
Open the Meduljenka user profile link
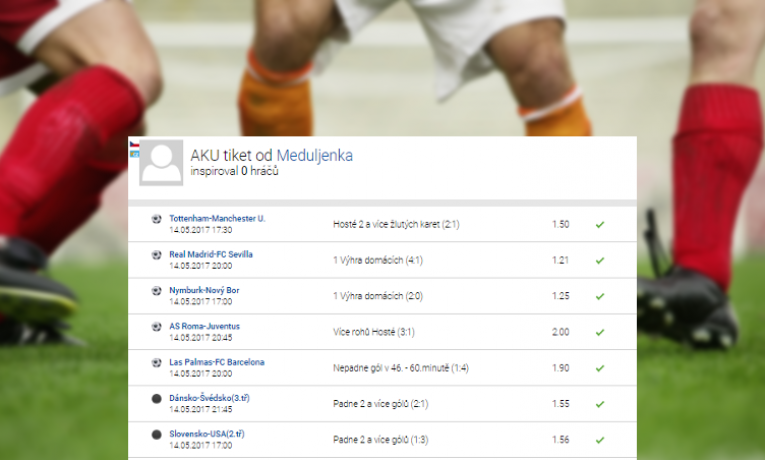click(315, 156)
